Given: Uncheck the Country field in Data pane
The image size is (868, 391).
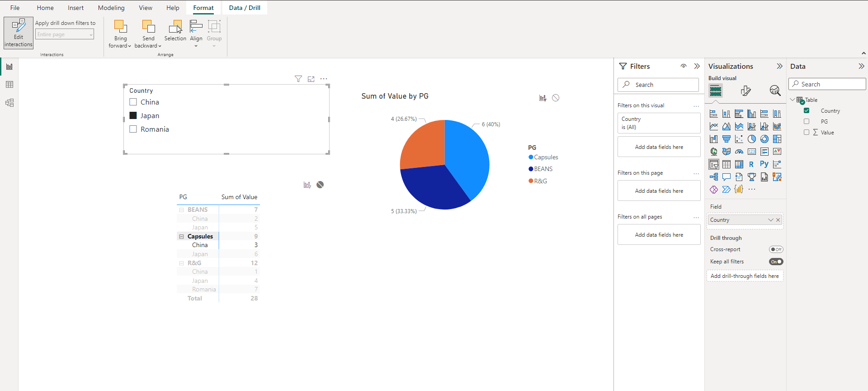Looking at the screenshot, I should (x=807, y=110).
